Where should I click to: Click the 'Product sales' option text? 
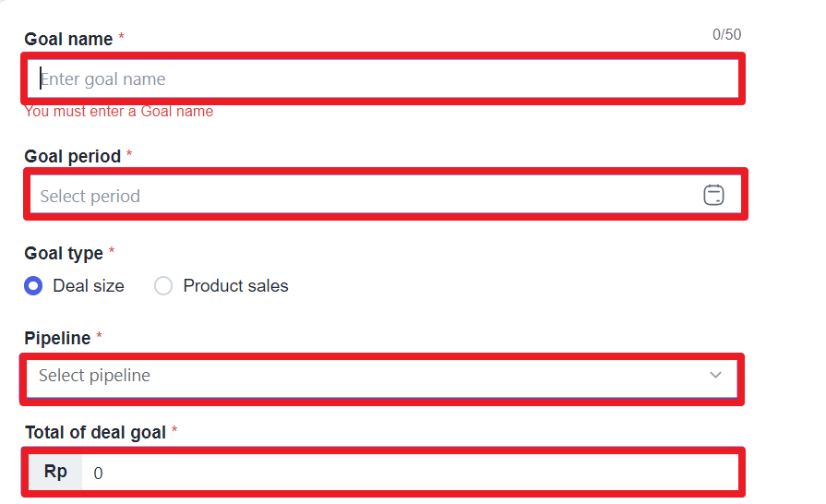[x=235, y=286]
